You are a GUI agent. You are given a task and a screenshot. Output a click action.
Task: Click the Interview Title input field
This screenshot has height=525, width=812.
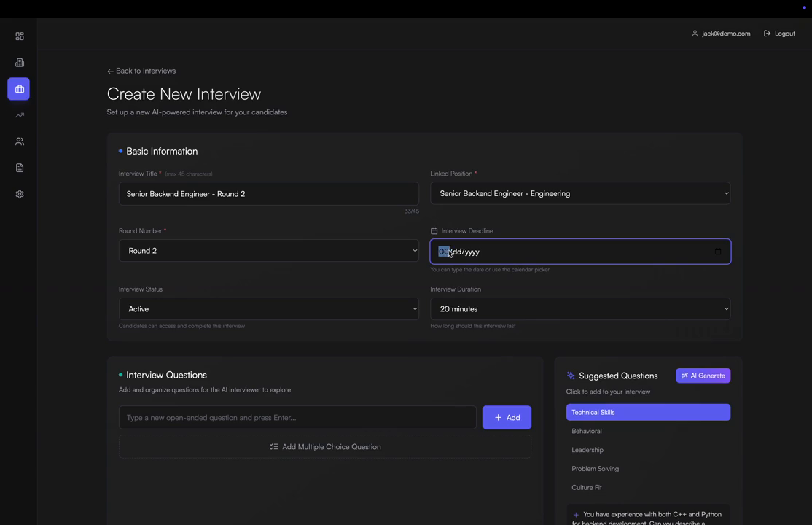268,194
